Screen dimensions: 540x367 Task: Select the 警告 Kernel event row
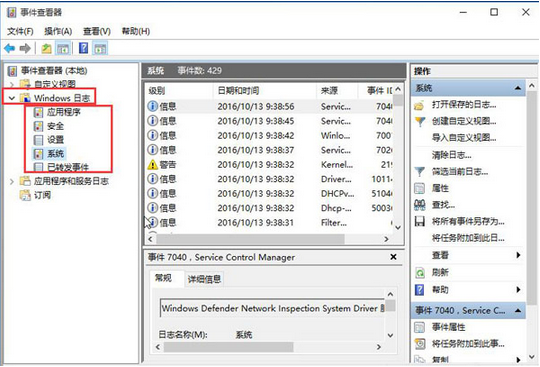point(269,165)
